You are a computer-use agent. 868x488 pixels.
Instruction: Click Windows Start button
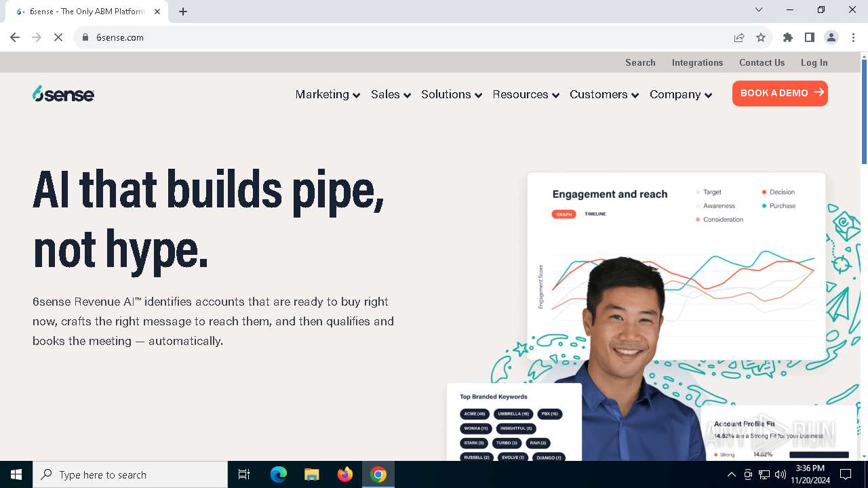16,474
